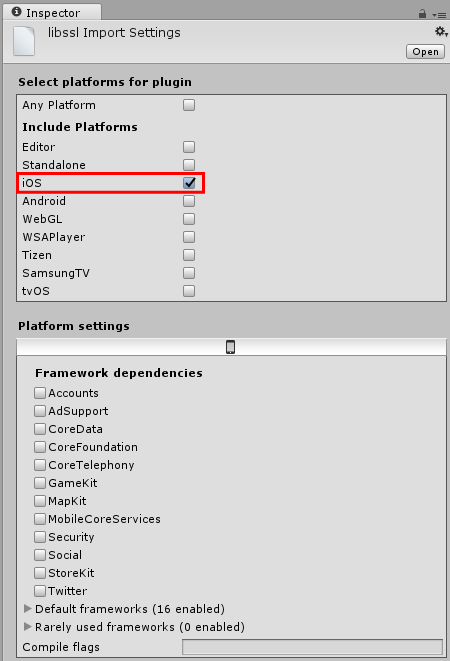This screenshot has width=450, height=661.
Task: Select the iOS platform settings phone icon
Action: 230,347
